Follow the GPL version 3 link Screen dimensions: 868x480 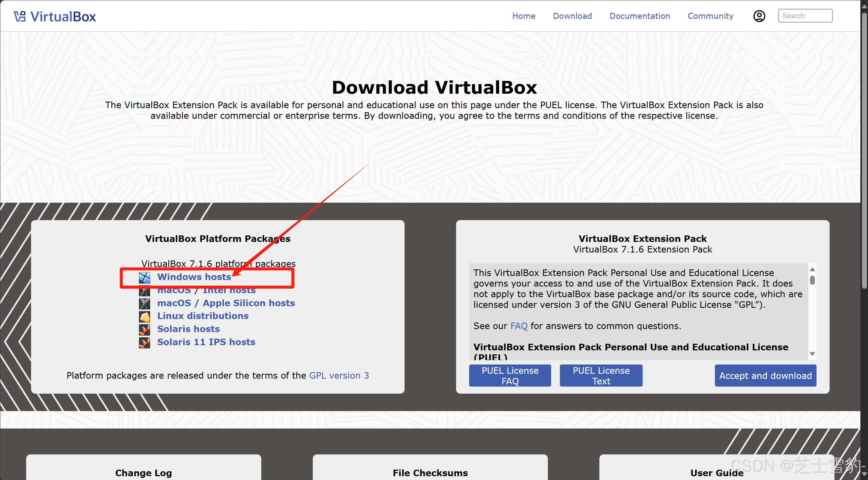pyautogui.click(x=339, y=376)
